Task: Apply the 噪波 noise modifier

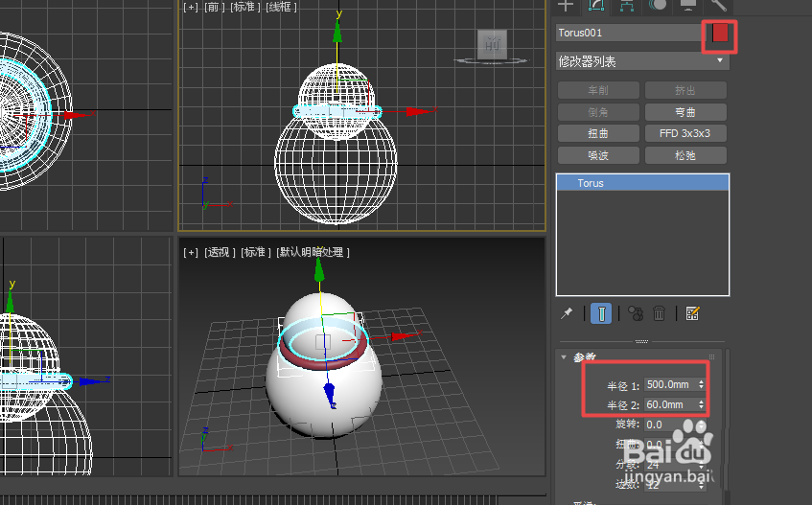Action: 598,155
